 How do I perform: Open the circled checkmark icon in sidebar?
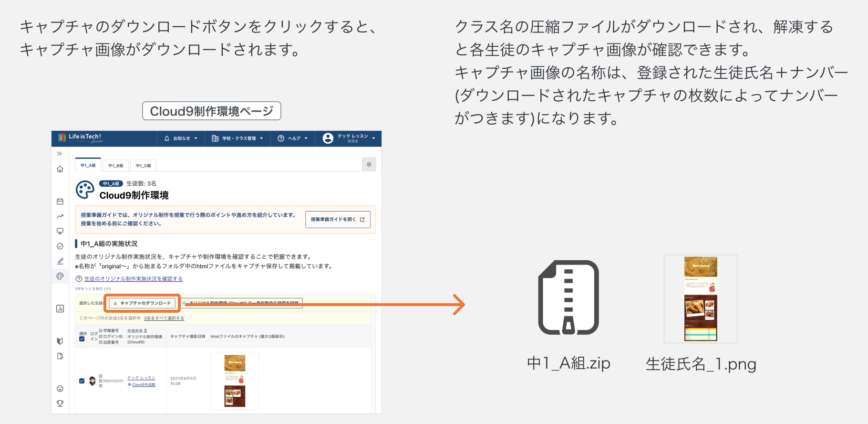point(60,246)
